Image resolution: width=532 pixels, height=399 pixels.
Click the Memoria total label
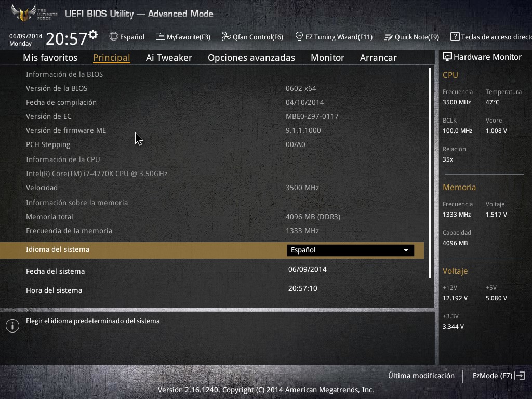[49, 217]
